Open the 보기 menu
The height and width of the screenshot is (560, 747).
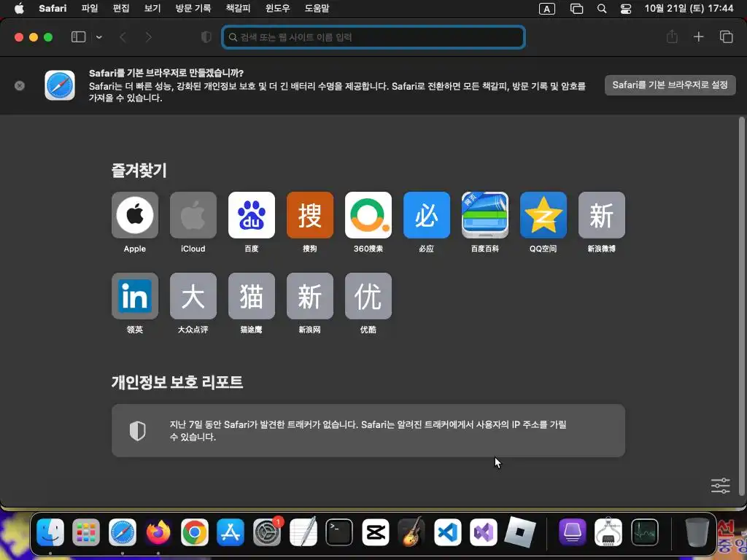(x=152, y=8)
